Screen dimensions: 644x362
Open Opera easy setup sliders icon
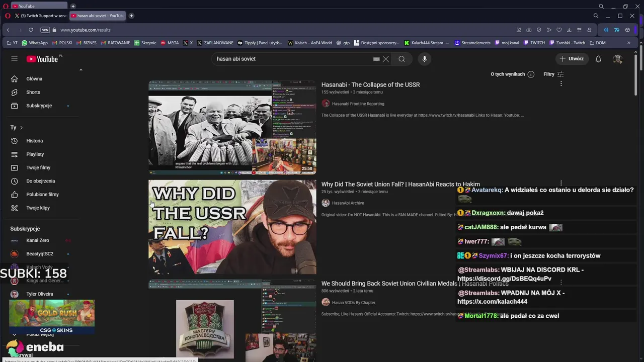[x=579, y=30]
